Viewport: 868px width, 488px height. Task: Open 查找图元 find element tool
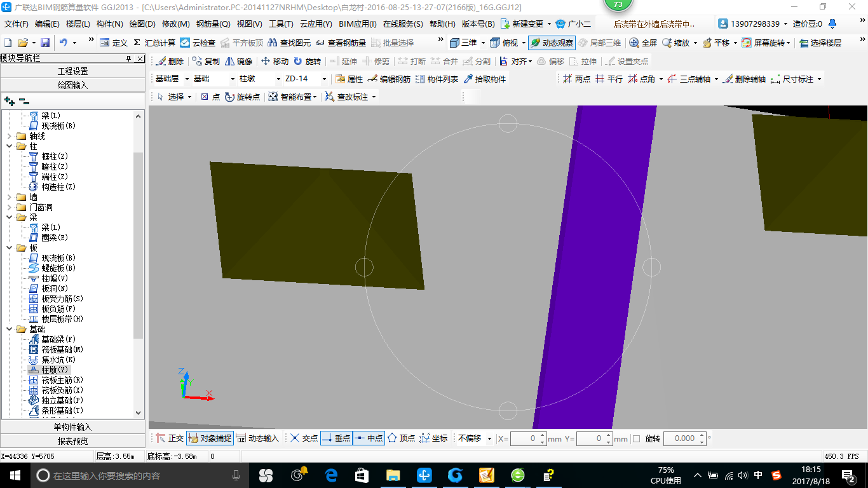tap(289, 43)
